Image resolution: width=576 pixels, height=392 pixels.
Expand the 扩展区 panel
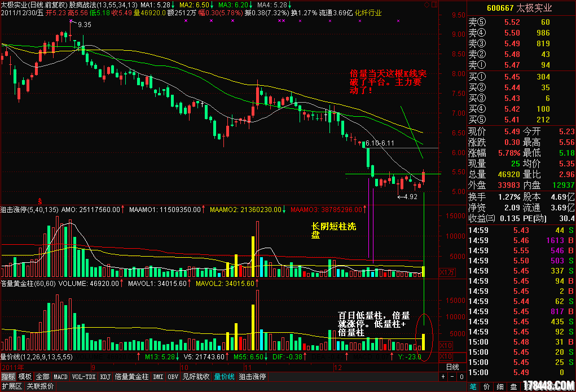11,386
